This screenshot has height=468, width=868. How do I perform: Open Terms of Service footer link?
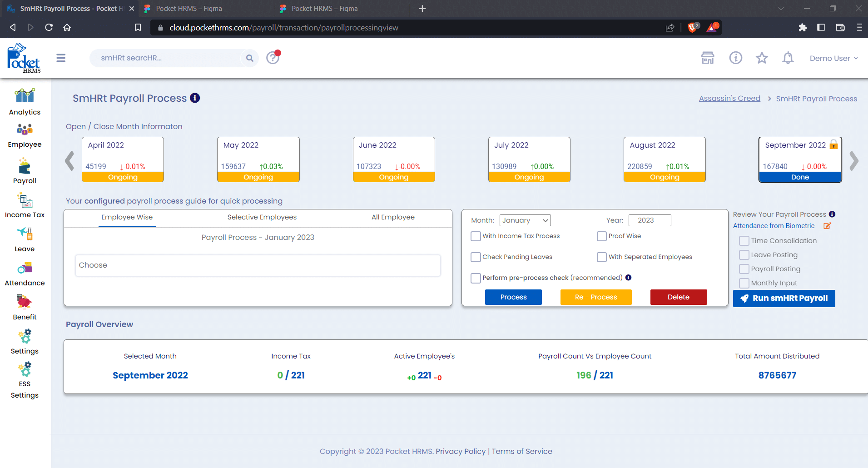pos(522,451)
